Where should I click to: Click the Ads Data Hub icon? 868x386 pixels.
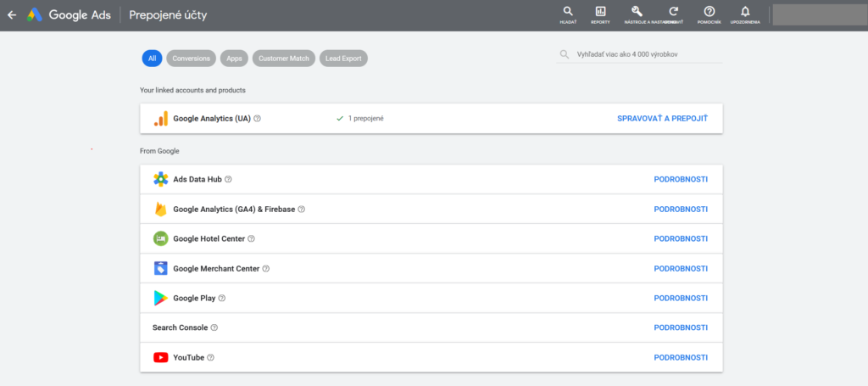(x=160, y=180)
